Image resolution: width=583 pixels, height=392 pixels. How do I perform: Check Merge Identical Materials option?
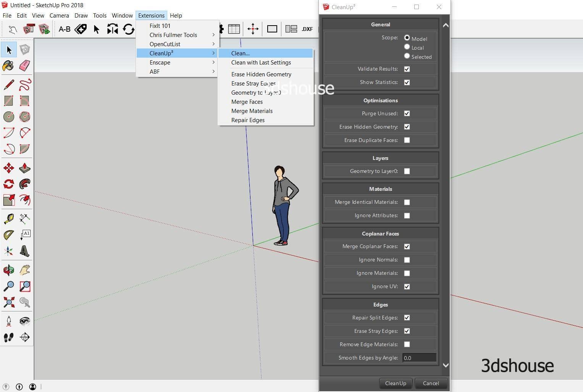pyautogui.click(x=407, y=202)
